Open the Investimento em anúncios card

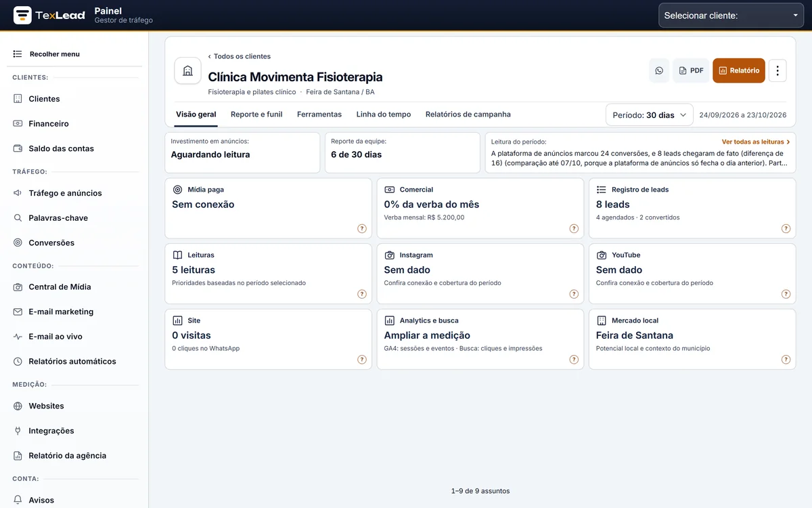[242, 152]
